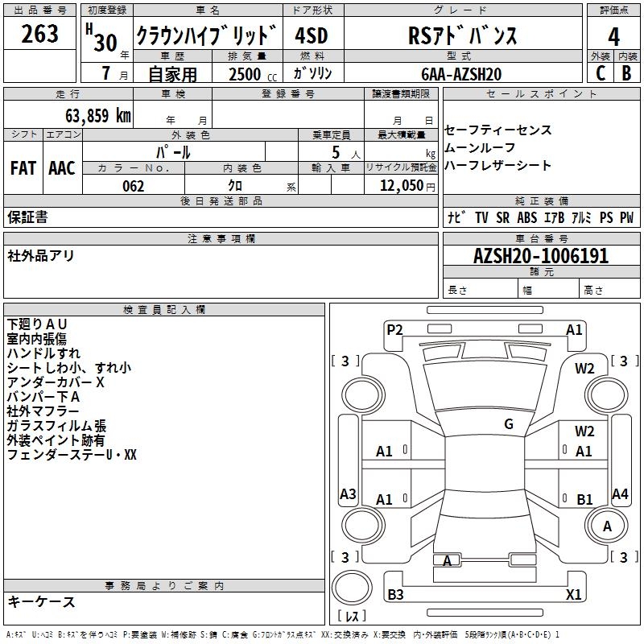
Task: Click X1 mark on rear bumper
Action: [x=573, y=594]
